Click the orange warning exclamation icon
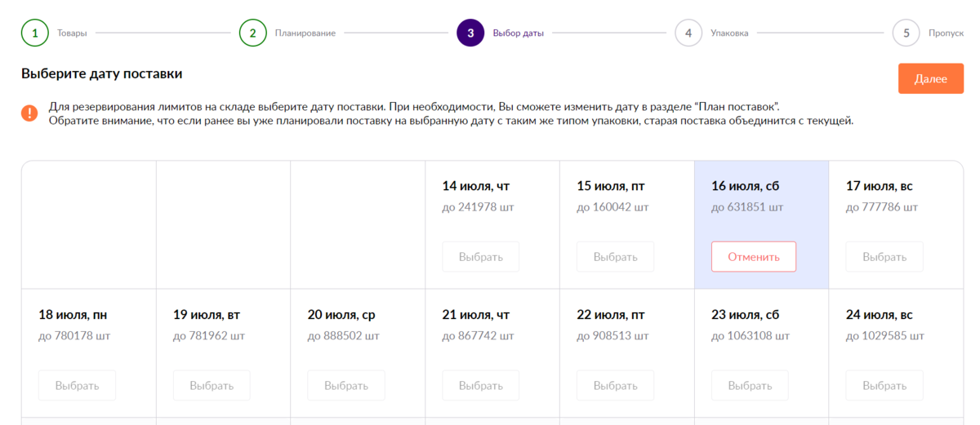Viewport: 980px width, 425px height. [29, 113]
